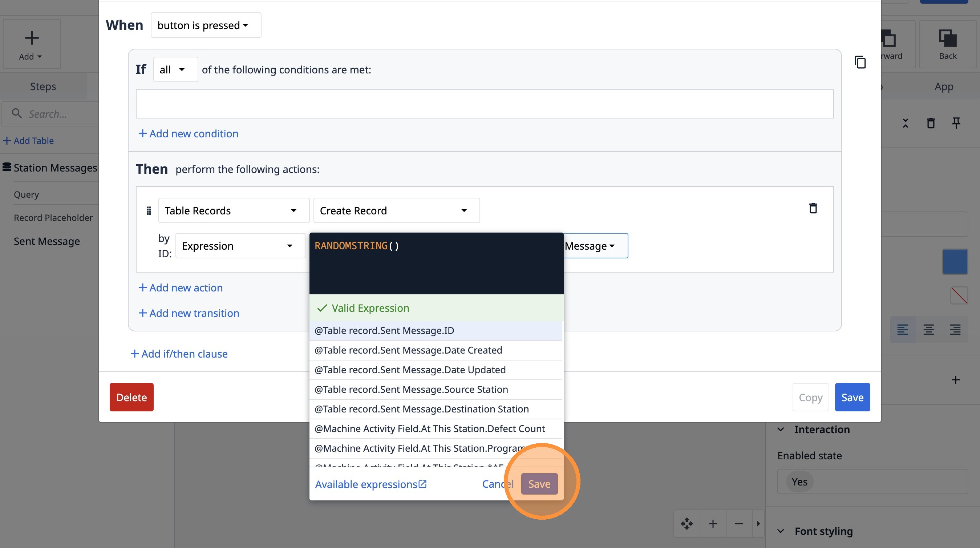Delete the Create Record action with trash icon
This screenshot has width=980, height=548.
click(x=813, y=208)
